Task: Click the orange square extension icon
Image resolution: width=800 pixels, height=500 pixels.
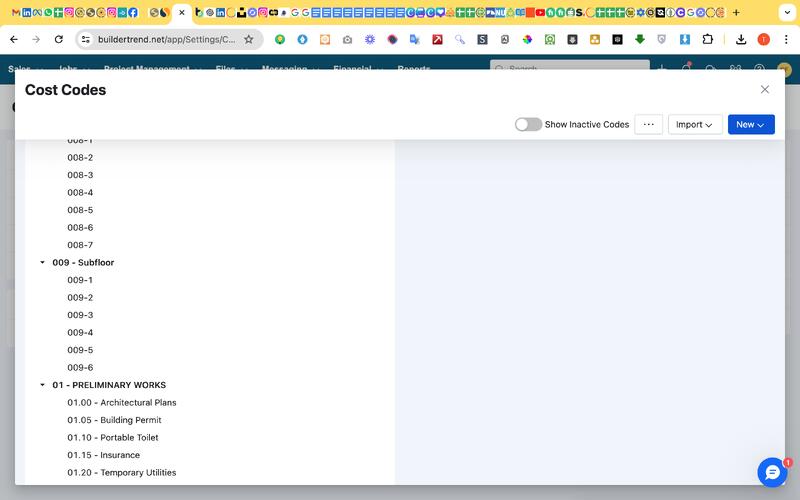Action: [324, 39]
